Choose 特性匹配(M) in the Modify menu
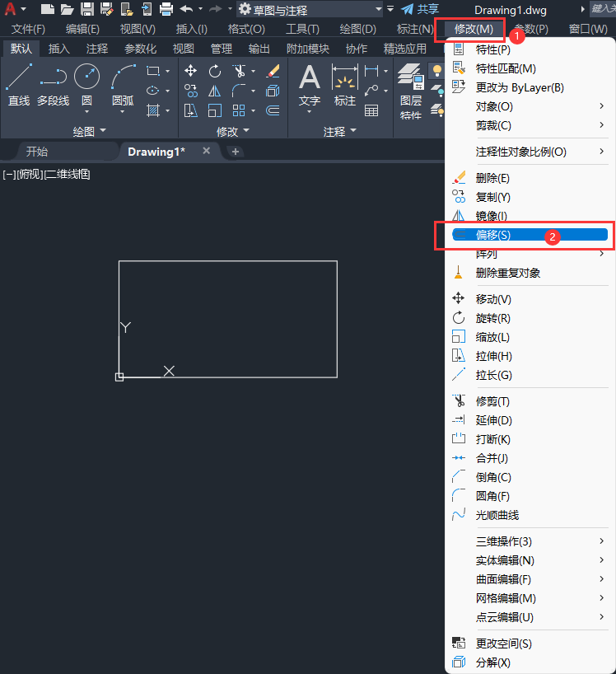The image size is (616, 674). coord(530,68)
